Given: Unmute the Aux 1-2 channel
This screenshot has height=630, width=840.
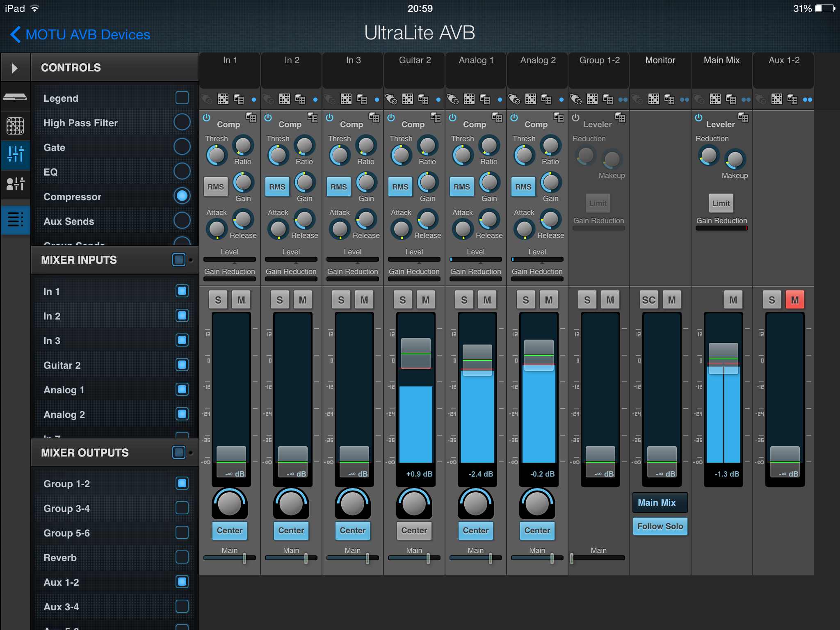Looking at the screenshot, I should click(x=795, y=300).
